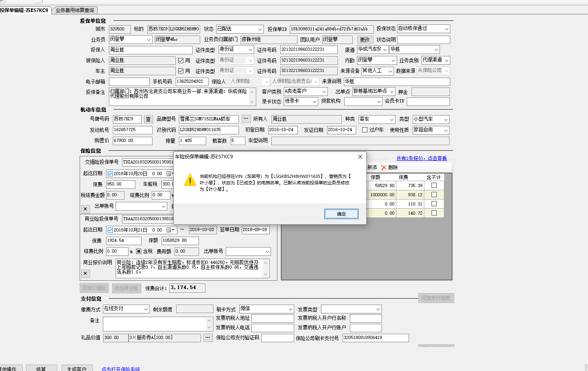Screen dimensions: 588x371
Task: Open the 共有1条报价，点击查看 link
Action: point(421,158)
